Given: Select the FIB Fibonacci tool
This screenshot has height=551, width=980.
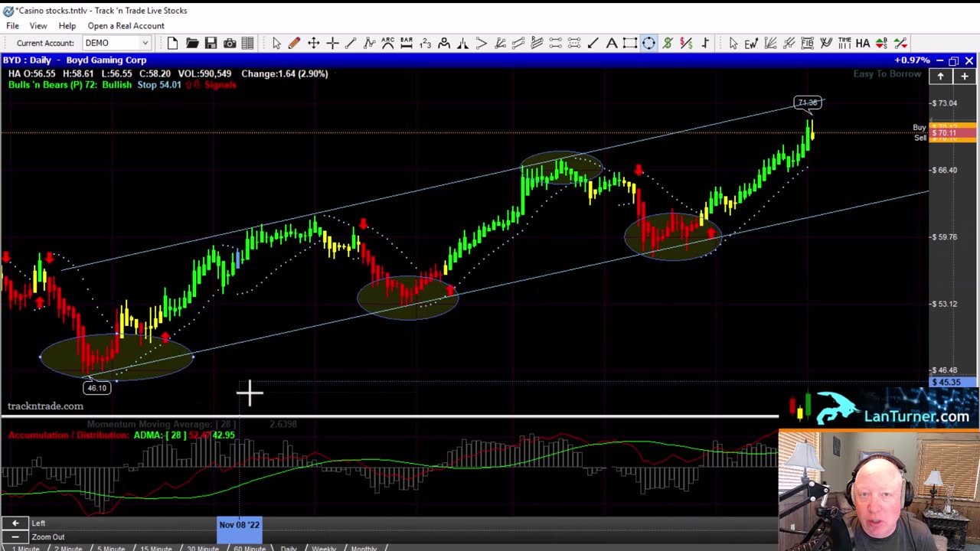Looking at the screenshot, I should click(x=807, y=44).
